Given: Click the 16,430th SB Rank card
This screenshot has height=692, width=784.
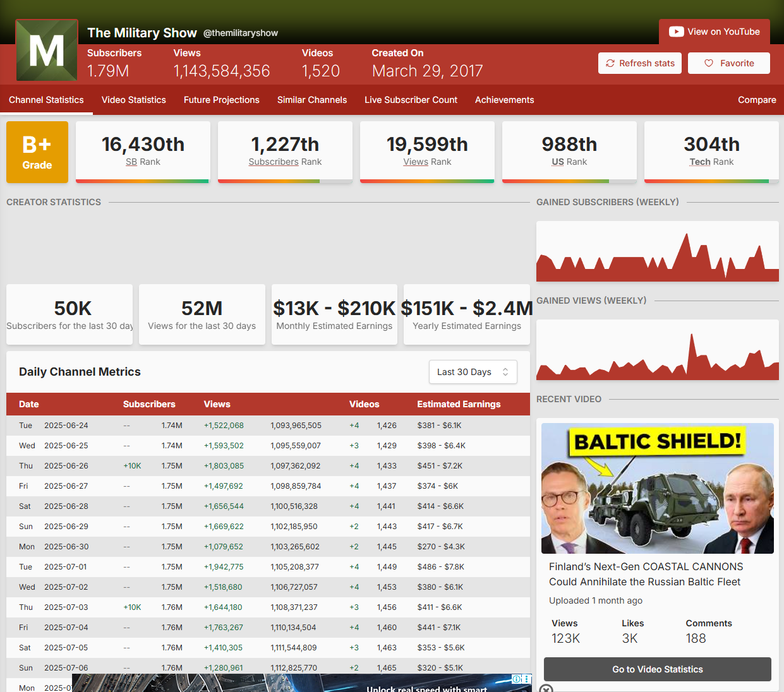Looking at the screenshot, I should click(x=143, y=152).
